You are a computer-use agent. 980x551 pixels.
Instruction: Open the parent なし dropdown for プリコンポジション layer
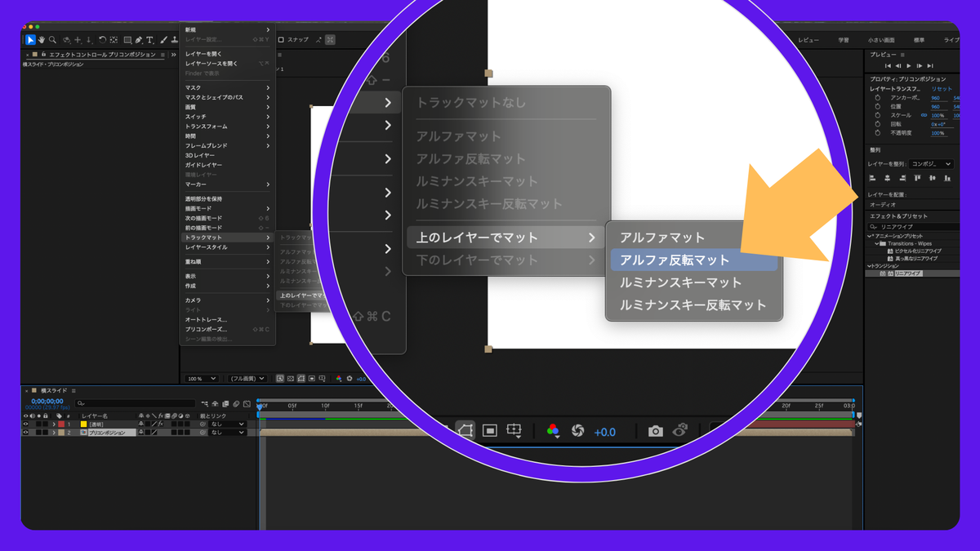click(228, 433)
